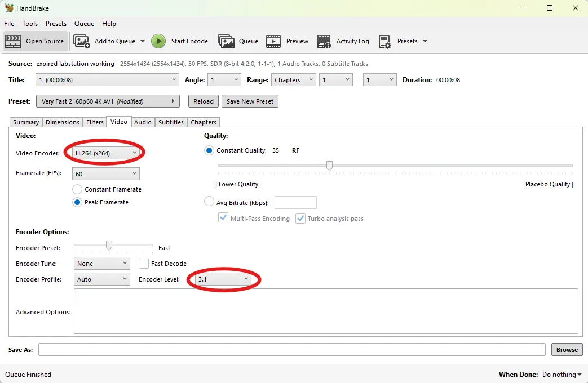
Task: Click the Save New Preset button
Action: [250, 101]
